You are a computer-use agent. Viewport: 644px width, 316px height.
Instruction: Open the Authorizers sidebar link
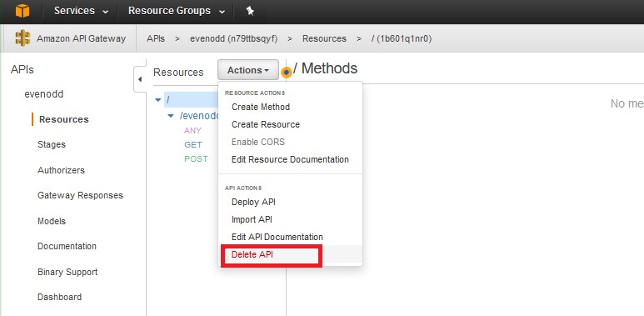coord(61,170)
